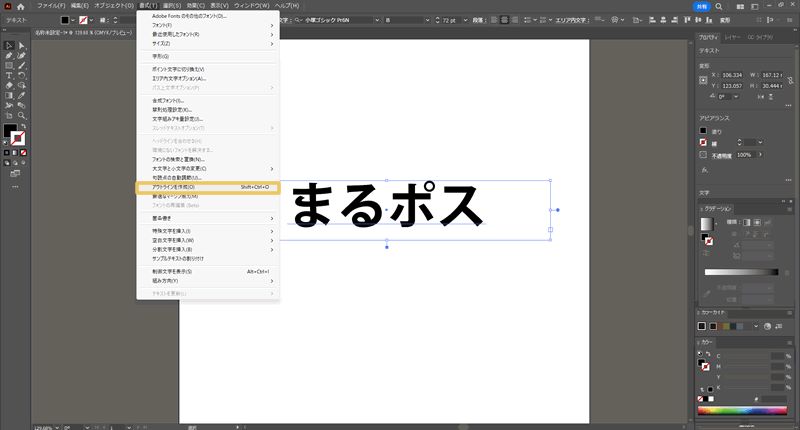Select the Selection tool in the toolbar

click(x=8, y=46)
